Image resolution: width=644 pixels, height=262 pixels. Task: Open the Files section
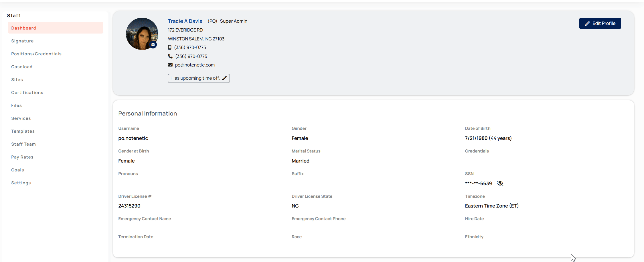tap(16, 105)
